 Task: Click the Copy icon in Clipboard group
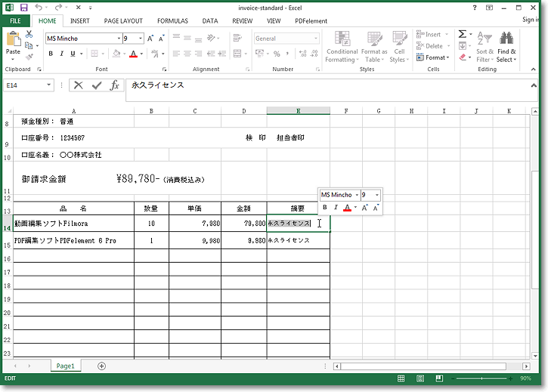[29, 45]
